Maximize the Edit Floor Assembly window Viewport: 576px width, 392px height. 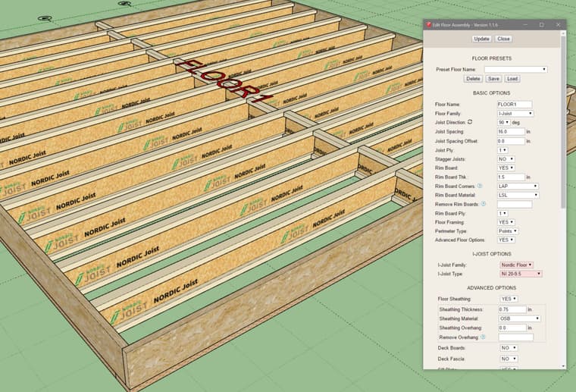[541, 25]
